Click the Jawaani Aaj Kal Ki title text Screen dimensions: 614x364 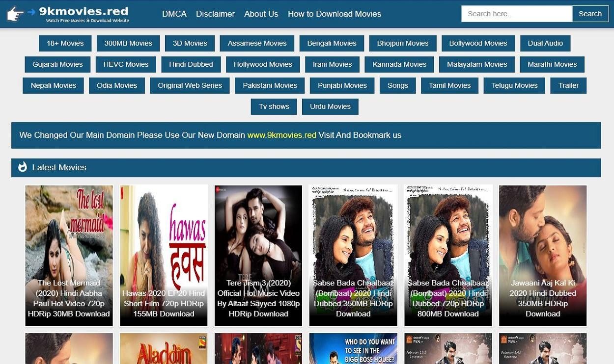[x=543, y=298]
